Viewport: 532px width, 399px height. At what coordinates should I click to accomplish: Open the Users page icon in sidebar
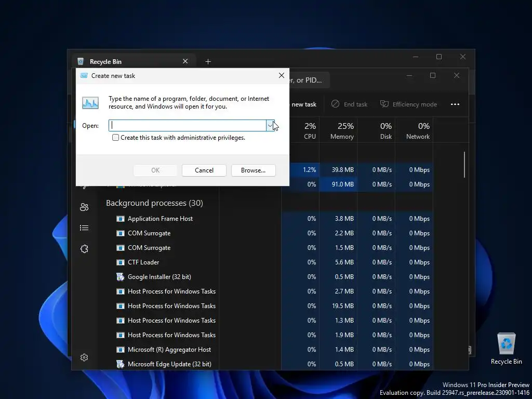[x=84, y=207]
